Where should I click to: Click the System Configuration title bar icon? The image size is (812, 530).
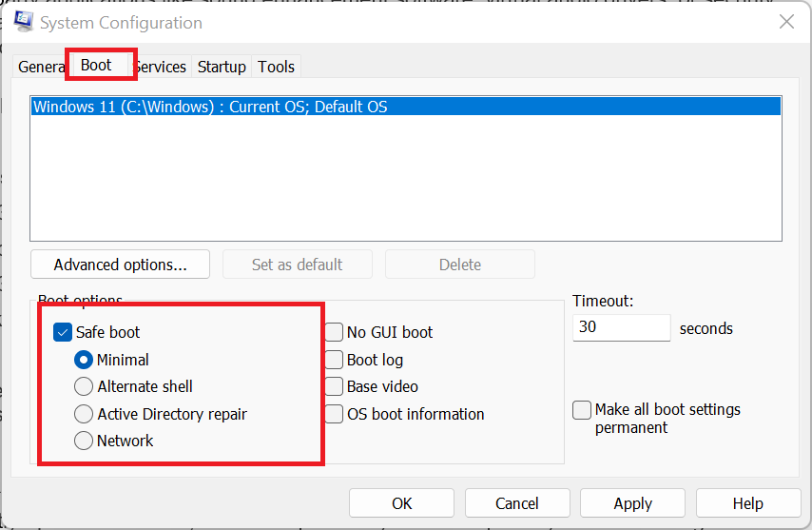(x=25, y=22)
